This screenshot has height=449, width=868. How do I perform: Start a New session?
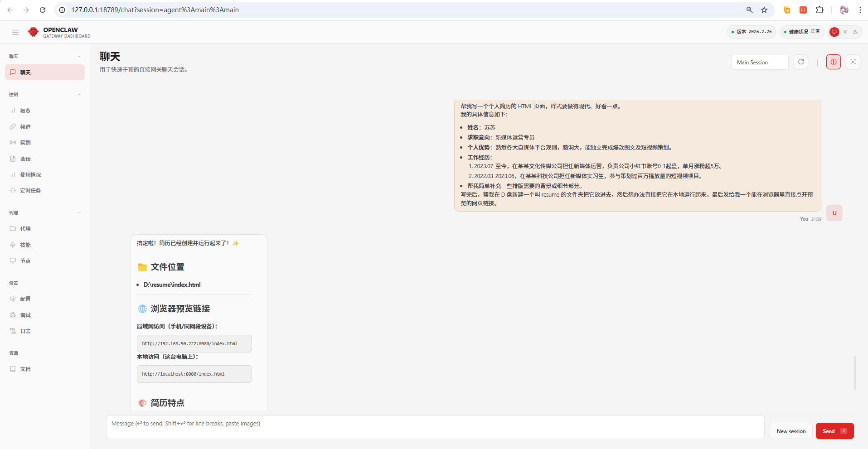coord(790,431)
